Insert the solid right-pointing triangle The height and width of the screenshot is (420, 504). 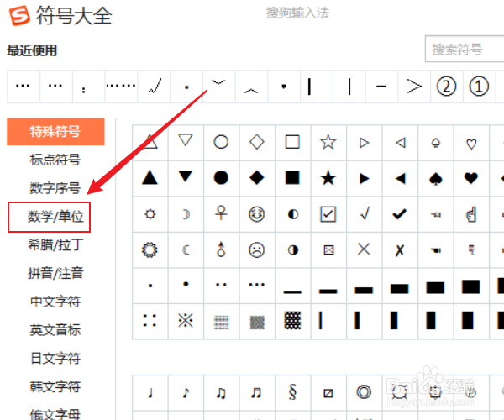[x=364, y=178]
